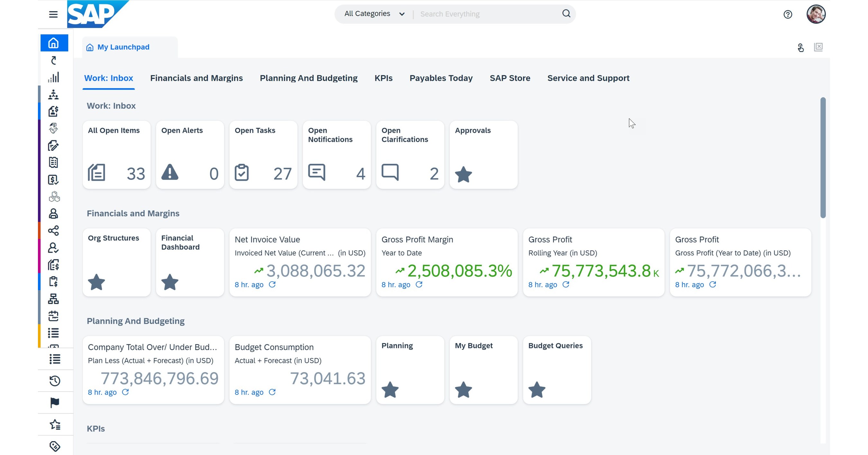The image size is (868, 455).
Task: Refresh the Budget Consumption tile
Action: [272, 392]
